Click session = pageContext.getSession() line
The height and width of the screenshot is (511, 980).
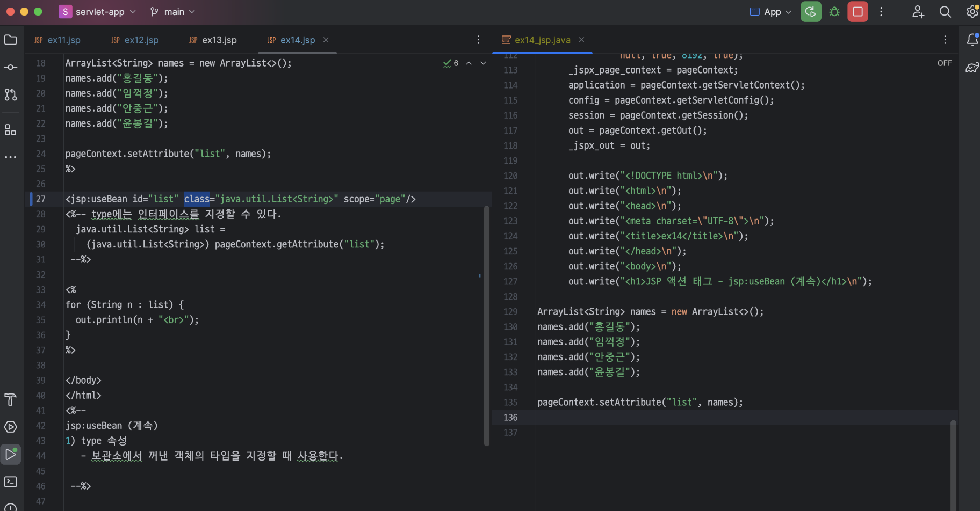658,115
